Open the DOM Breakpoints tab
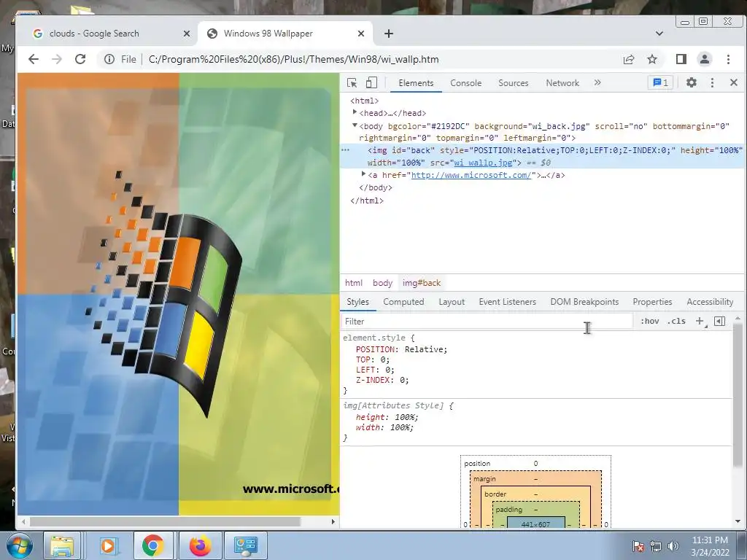This screenshot has height=560, width=747. 584,302
